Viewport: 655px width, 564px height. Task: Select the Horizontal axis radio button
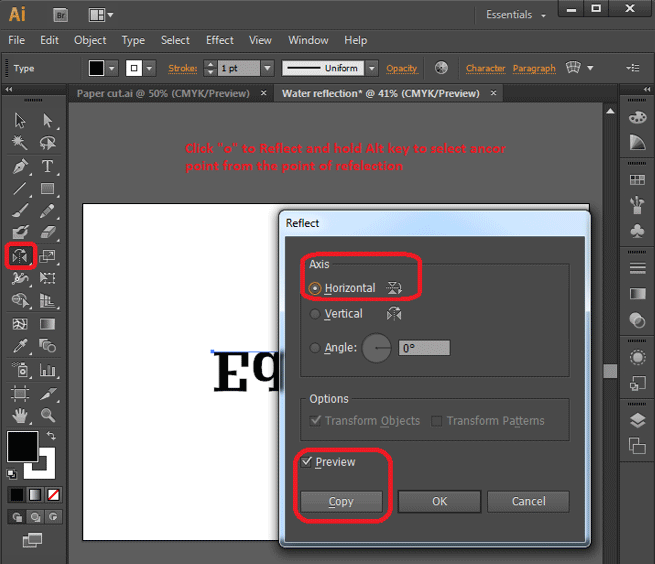coord(315,288)
